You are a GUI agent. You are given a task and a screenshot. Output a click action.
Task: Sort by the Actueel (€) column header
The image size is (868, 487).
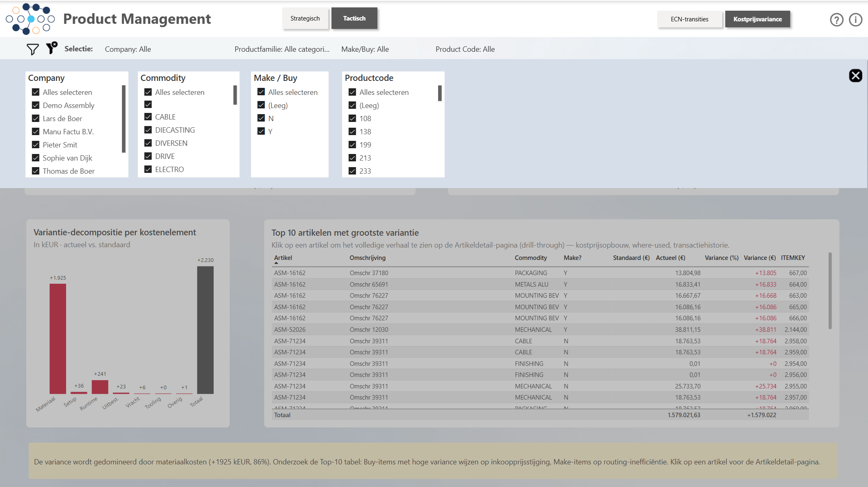click(671, 258)
